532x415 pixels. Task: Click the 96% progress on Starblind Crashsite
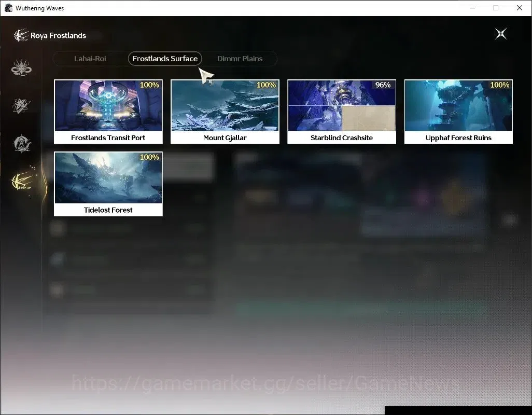[383, 85]
